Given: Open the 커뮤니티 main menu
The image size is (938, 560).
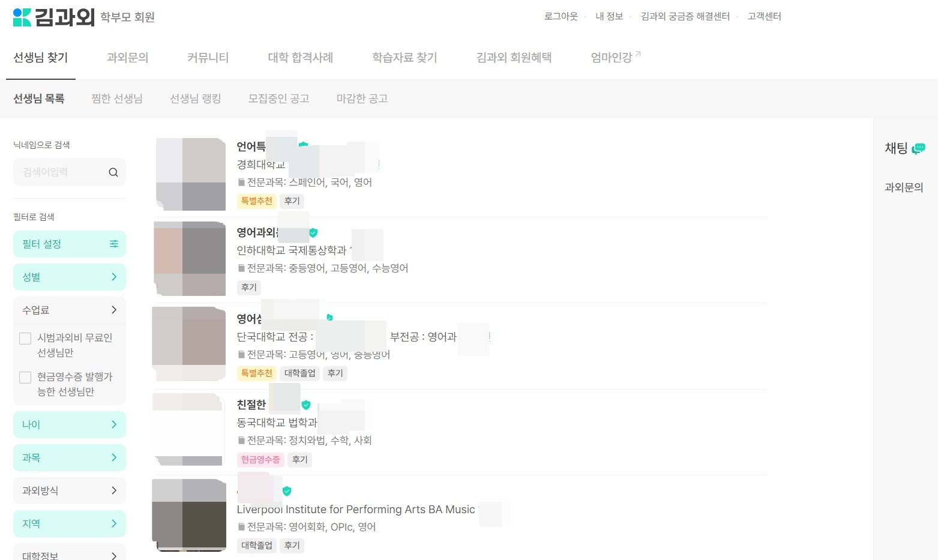Looking at the screenshot, I should [208, 58].
